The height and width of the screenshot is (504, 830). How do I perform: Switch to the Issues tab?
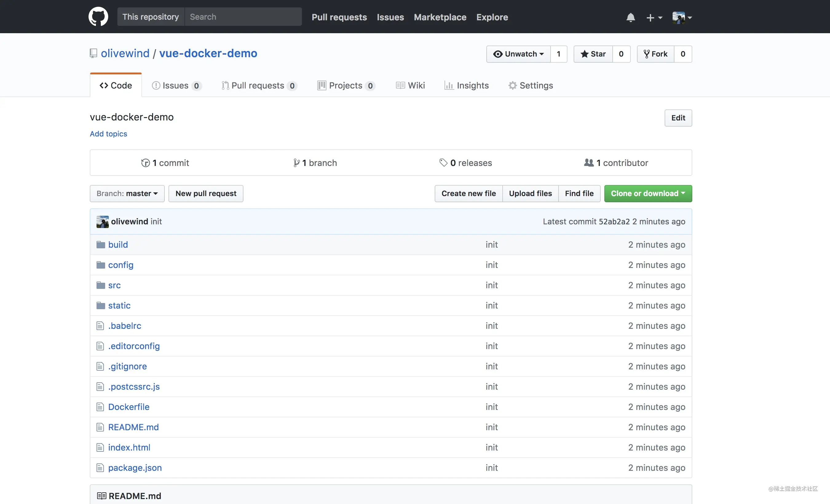[176, 85]
